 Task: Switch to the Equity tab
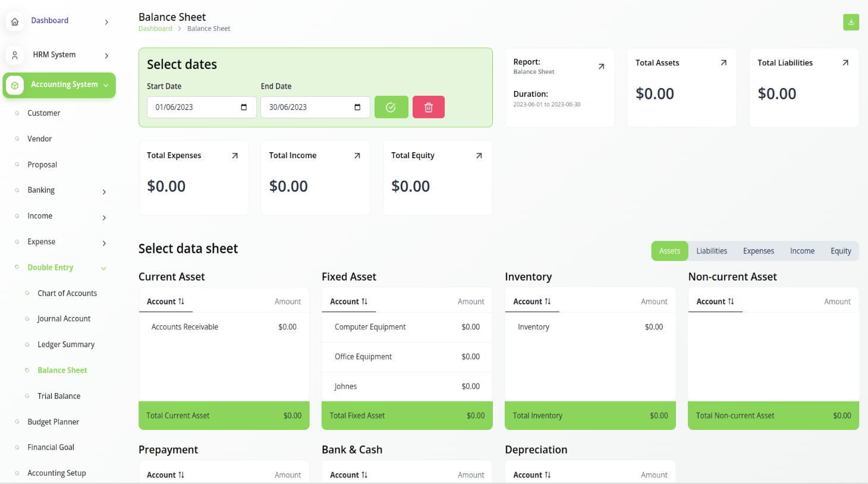click(x=841, y=251)
